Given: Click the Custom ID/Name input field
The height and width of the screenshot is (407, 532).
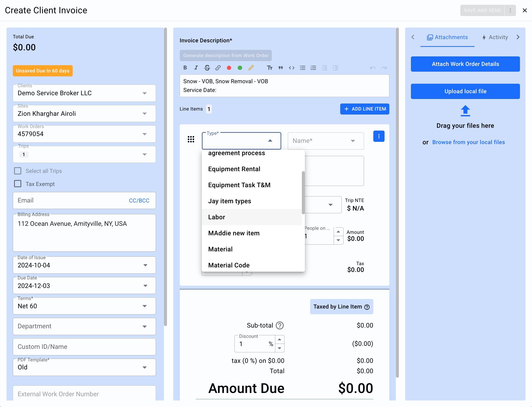Looking at the screenshot, I should coord(84,347).
